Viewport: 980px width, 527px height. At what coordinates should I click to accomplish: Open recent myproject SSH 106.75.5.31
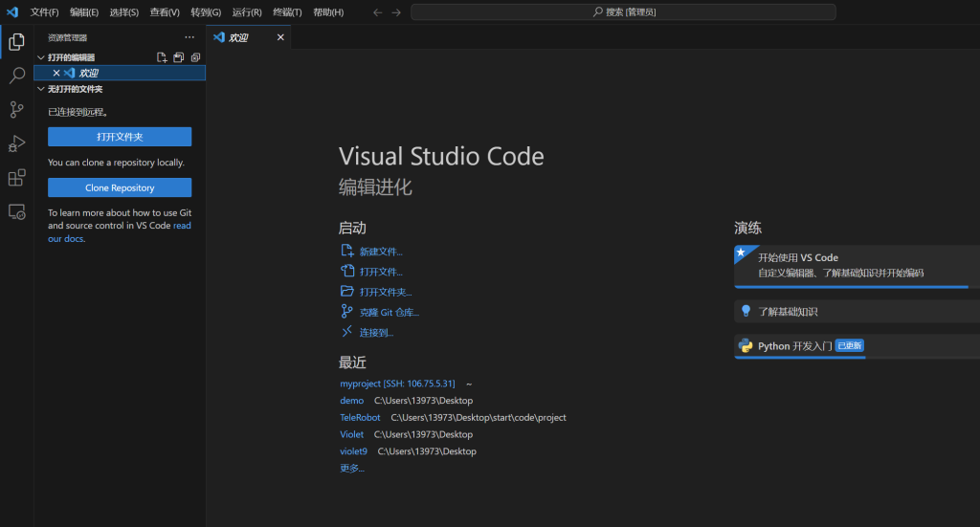point(397,384)
